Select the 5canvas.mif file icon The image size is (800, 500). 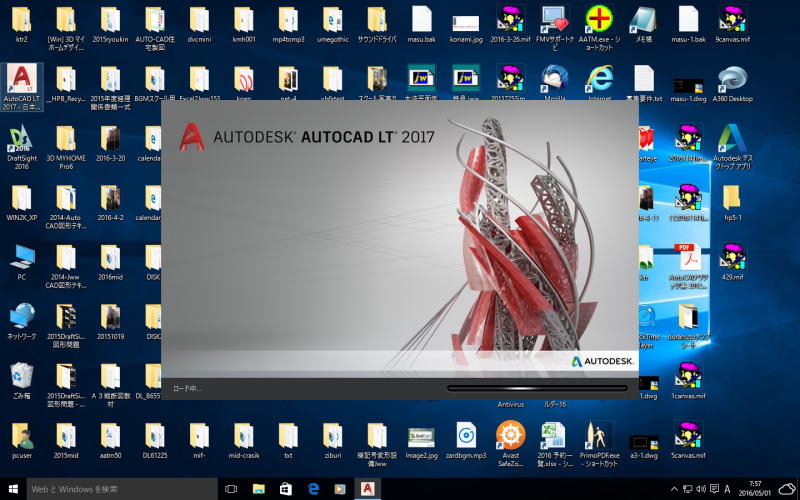(688, 440)
